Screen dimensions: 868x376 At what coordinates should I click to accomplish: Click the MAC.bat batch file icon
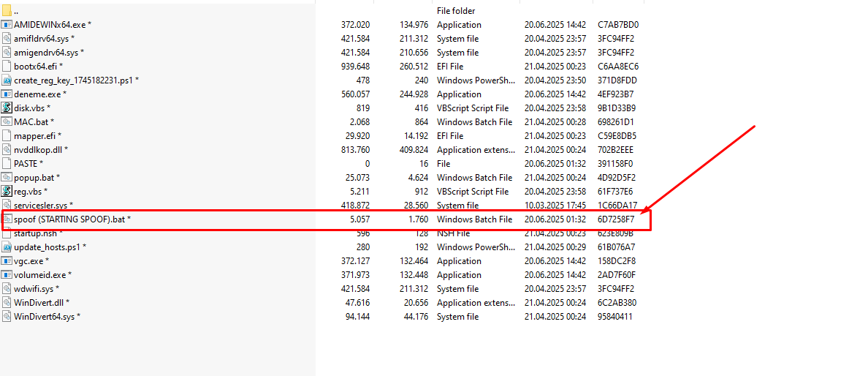(7, 122)
